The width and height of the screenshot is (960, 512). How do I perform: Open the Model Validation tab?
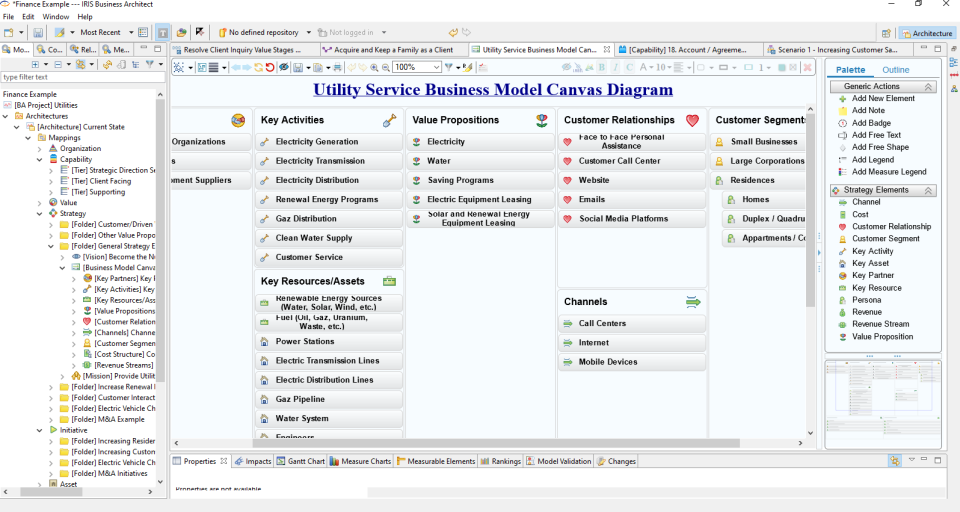tap(558, 461)
